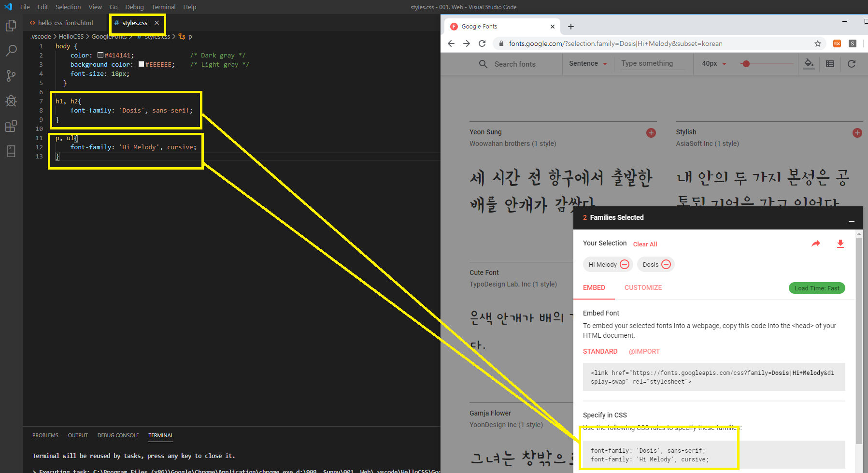
Task: Click the reset refresh icon in Google Fonts toolbar
Action: click(x=852, y=64)
